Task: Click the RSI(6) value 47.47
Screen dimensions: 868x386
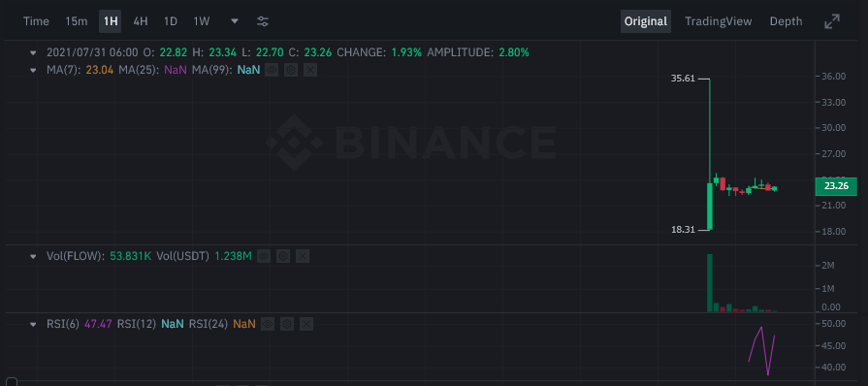Action: point(98,324)
